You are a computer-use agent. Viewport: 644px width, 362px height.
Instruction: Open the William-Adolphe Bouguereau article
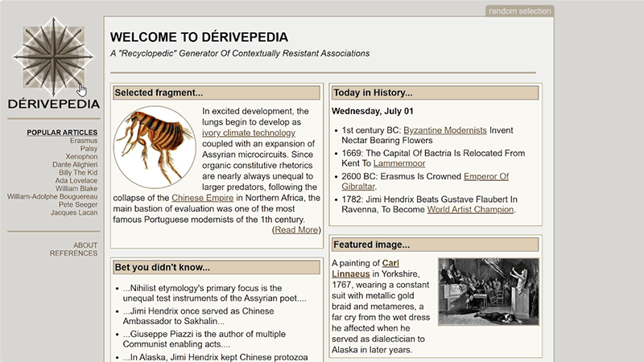[52, 196]
